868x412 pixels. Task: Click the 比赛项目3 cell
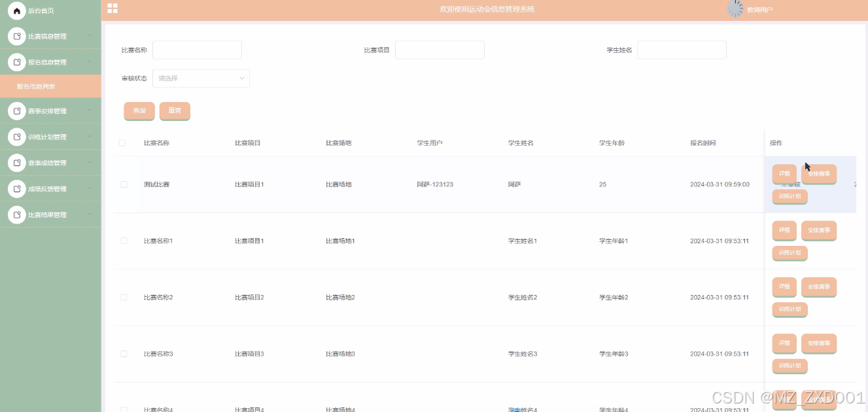point(249,354)
